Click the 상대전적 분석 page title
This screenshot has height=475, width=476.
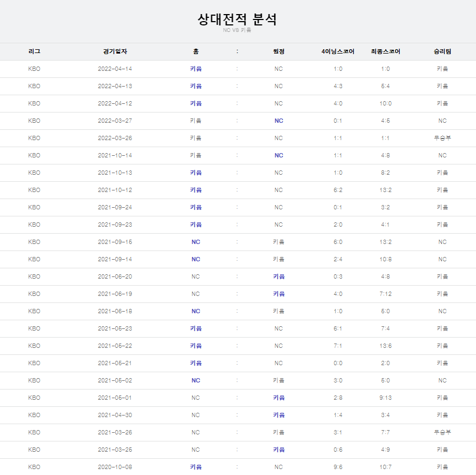pyautogui.click(x=237, y=19)
